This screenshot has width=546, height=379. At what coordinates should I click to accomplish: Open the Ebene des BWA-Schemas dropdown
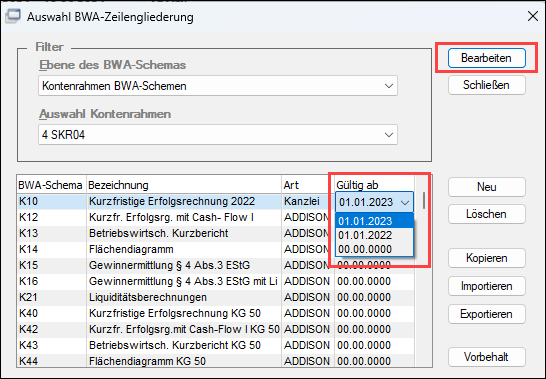tap(218, 86)
